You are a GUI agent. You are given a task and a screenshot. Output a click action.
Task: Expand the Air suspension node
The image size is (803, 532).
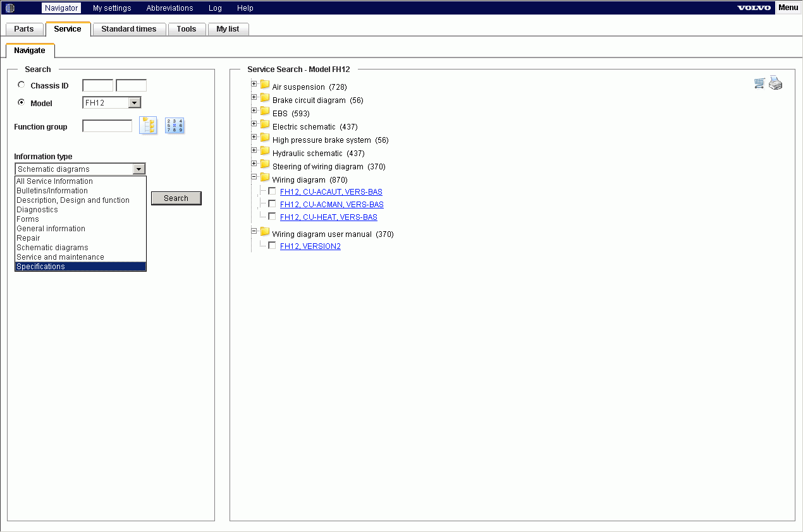coord(254,84)
